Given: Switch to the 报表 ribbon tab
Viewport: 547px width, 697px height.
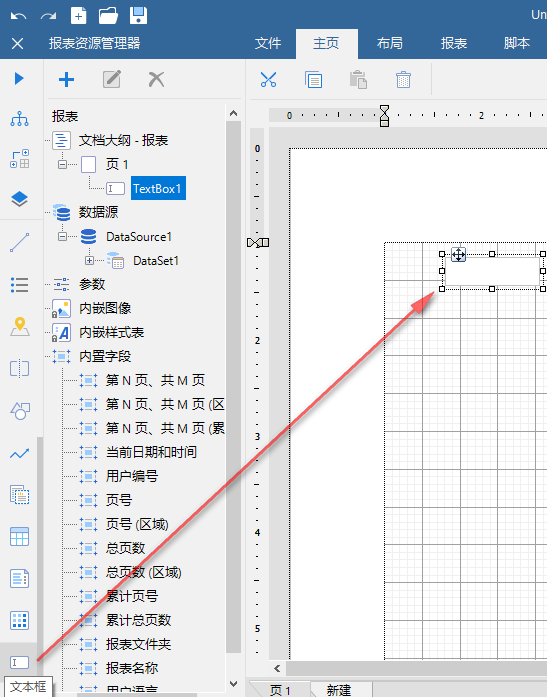Looking at the screenshot, I should (x=454, y=43).
